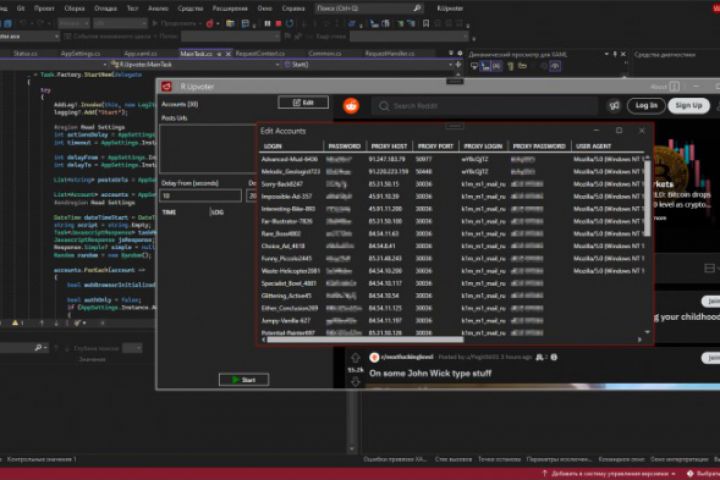Click the LOGIN column header

292,146
